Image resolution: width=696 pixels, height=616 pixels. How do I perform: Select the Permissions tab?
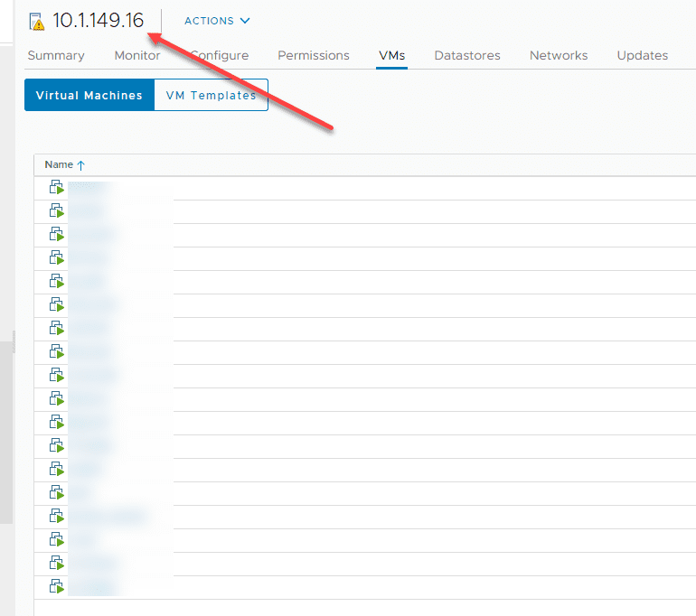pyautogui.click(x=314, y=55)
